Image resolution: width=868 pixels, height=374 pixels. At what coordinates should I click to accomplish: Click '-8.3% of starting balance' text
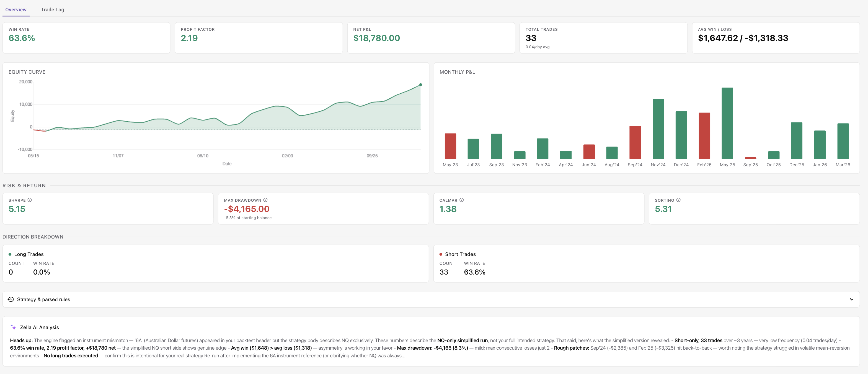point(248,218)
